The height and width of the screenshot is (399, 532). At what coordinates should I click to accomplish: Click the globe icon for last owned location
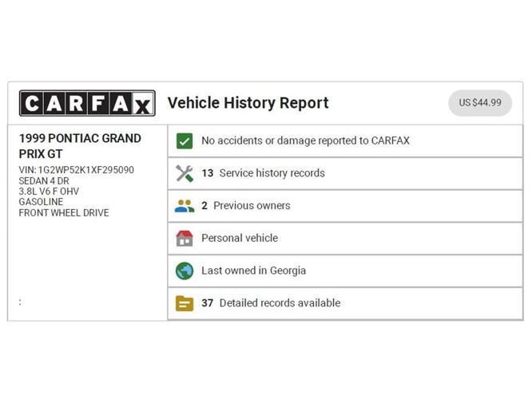(185, 271)
